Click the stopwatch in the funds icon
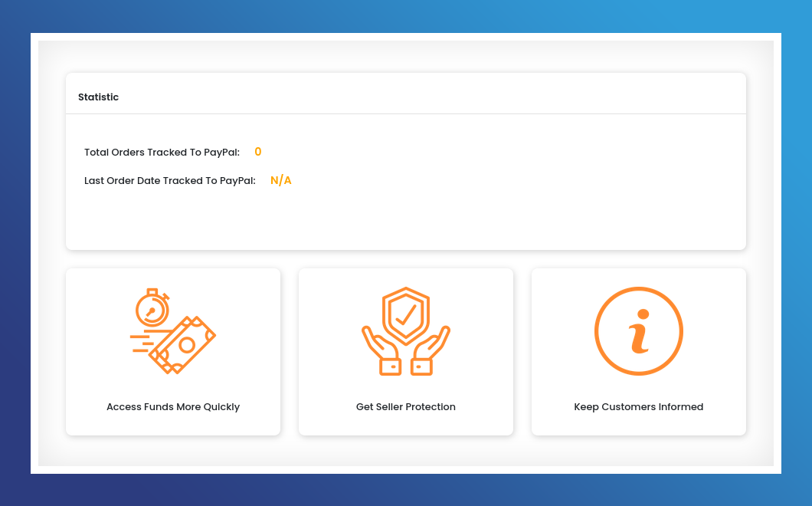 152,309
